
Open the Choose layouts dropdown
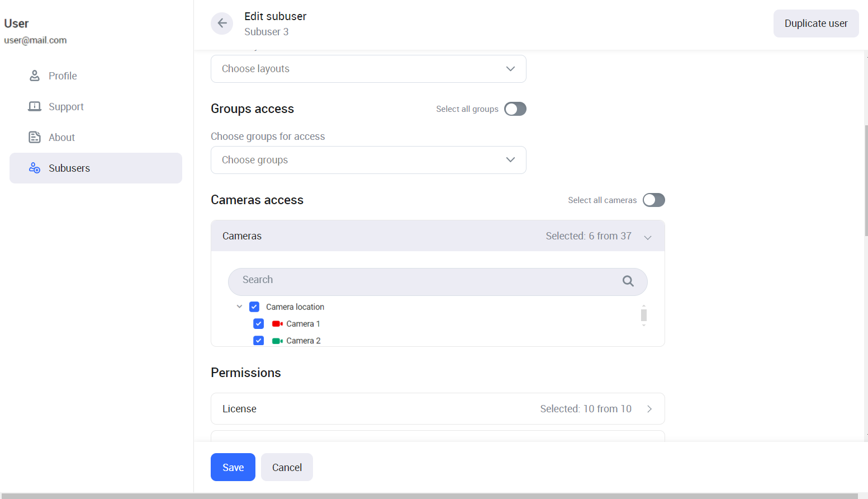[x=368, y=69]
